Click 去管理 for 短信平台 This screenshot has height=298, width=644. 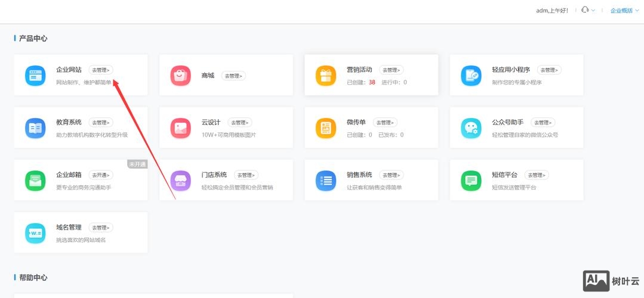pos(537,175)
